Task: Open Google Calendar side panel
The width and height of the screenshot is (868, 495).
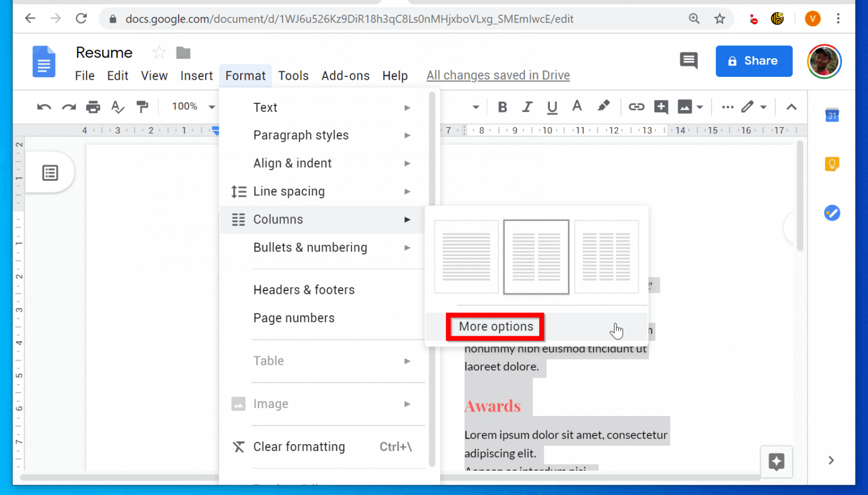Action: tap(832, 115)
